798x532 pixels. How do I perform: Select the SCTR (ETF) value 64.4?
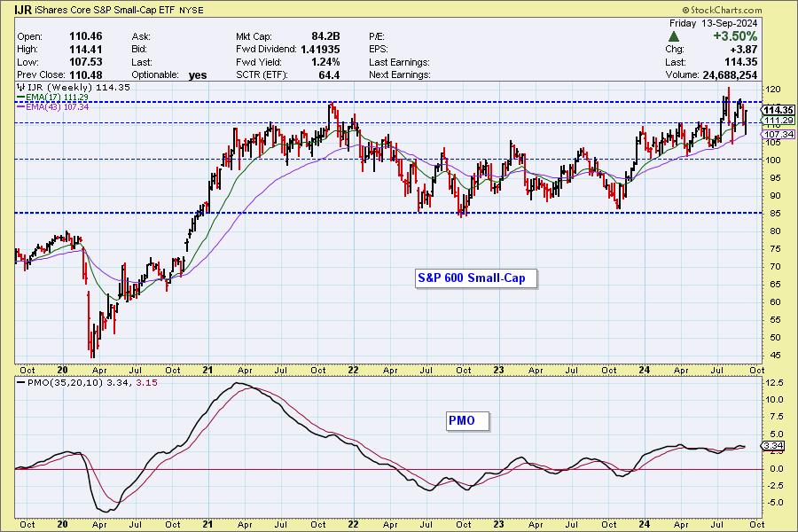coord(329,74)
